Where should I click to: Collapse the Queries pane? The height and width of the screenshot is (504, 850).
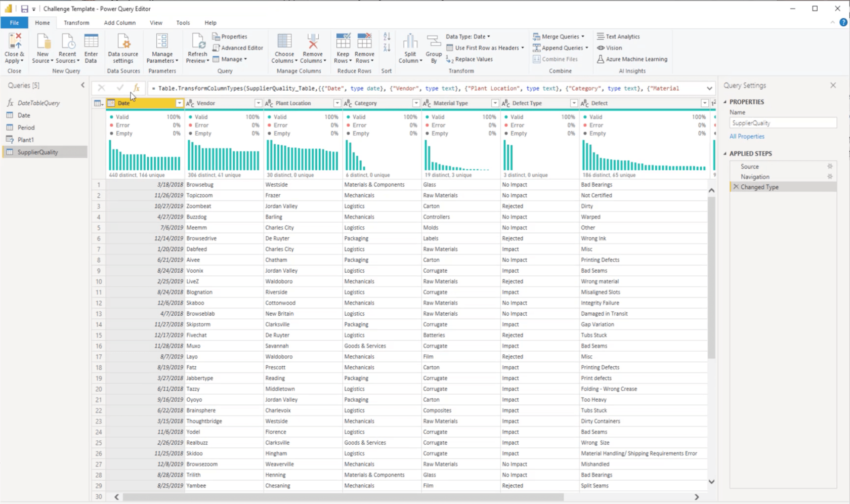[83, 85]
